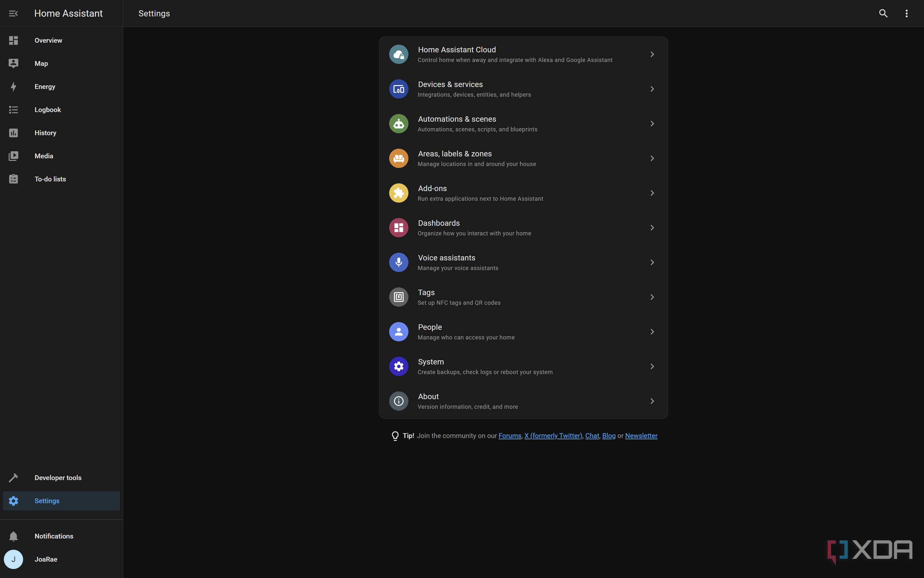Screen dimensions: 924x578
Task: Expand Automations & scenes via its chevron
Action: 652,124
